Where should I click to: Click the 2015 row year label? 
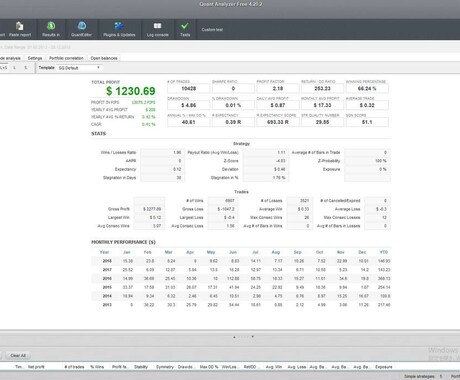click(x=107, y=287)
